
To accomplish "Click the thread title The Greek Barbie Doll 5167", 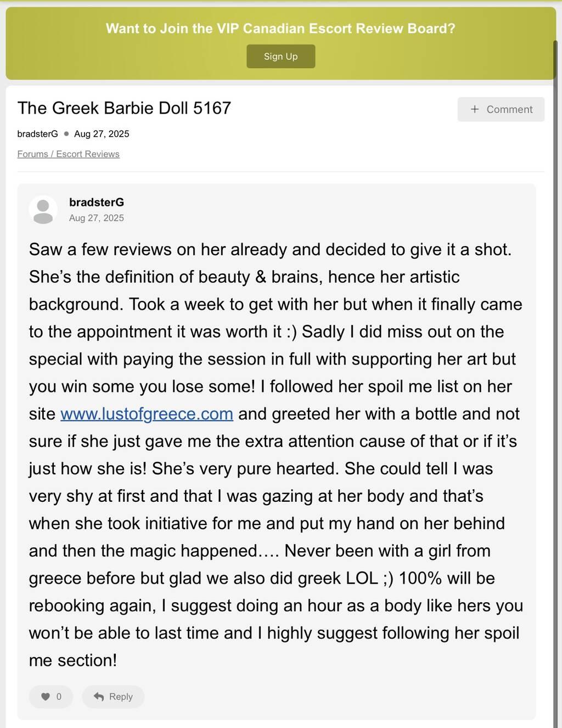I will pyautogui.click(x=124, y=108).
